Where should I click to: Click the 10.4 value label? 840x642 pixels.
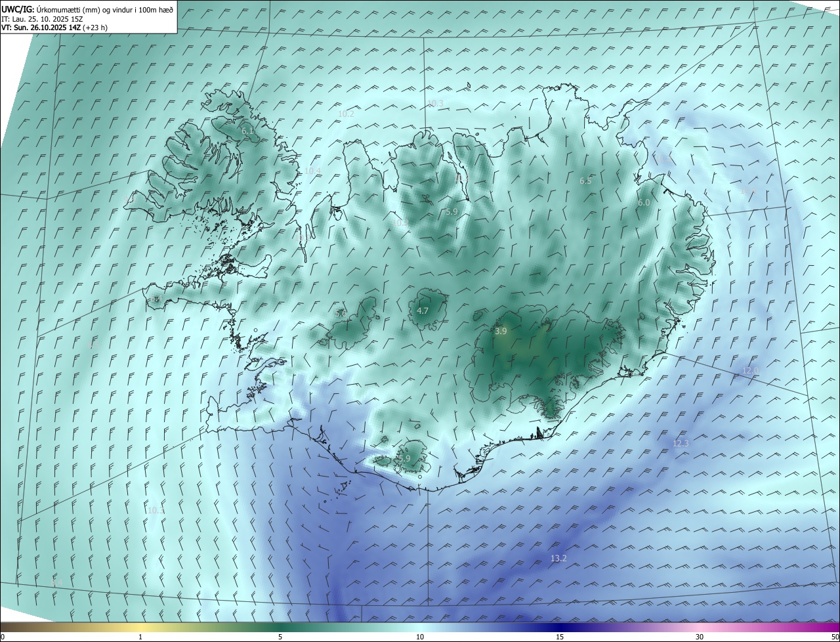click(313, 171)
